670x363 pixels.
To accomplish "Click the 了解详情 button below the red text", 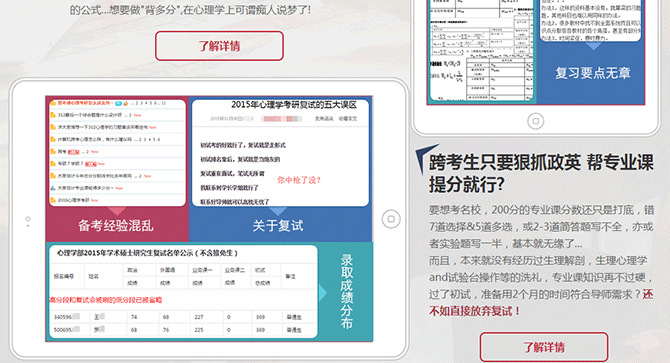I will point(544,347).
